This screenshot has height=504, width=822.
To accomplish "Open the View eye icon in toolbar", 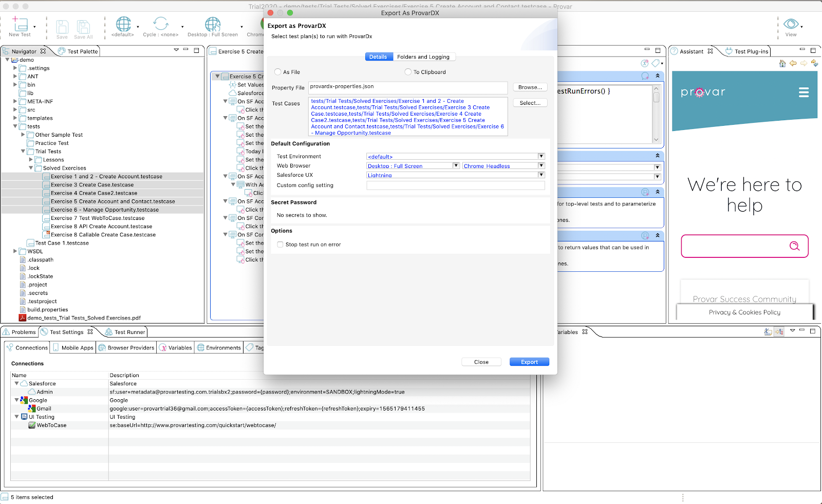I will click(x=791, y=24).
